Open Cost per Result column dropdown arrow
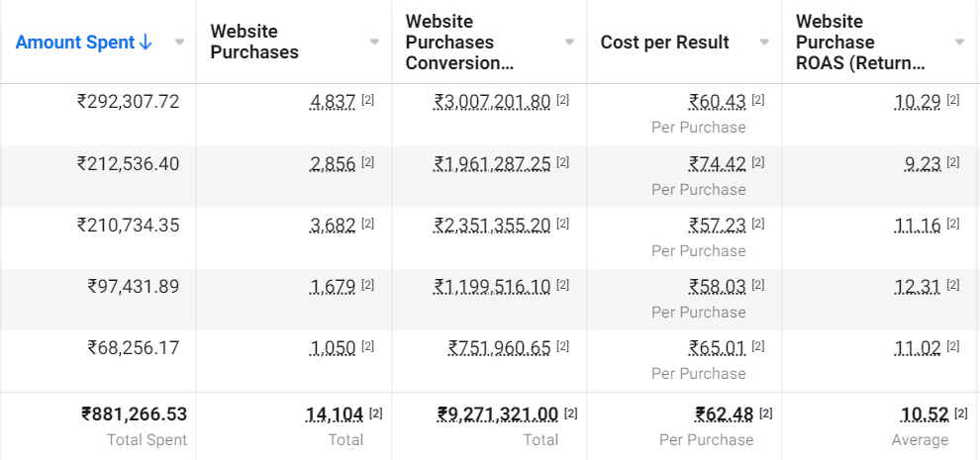 pyautogui.click(x=764, y=43)
